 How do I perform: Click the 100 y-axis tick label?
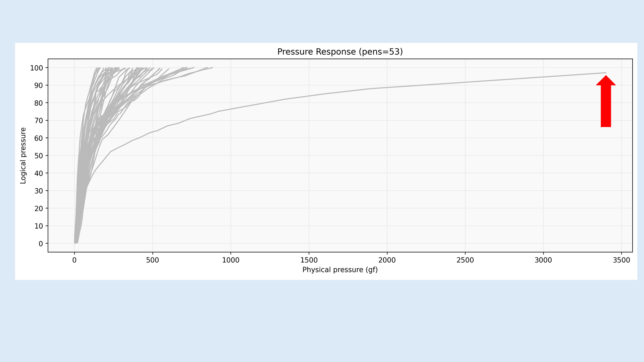tap(37, 68)
